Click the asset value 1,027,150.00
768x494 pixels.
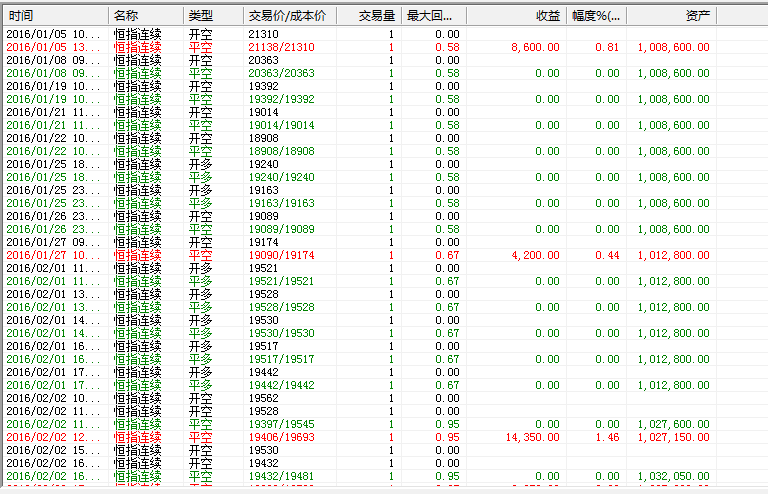673,437
